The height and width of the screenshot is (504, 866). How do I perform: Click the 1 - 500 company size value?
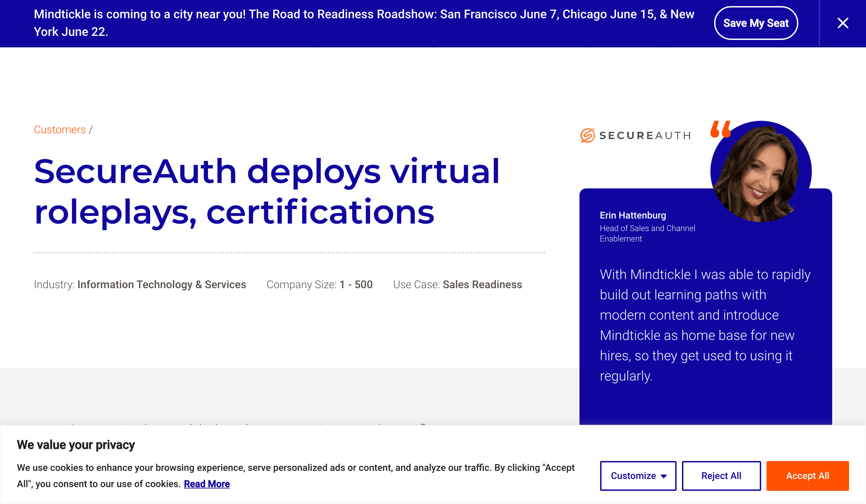point(356,284)
